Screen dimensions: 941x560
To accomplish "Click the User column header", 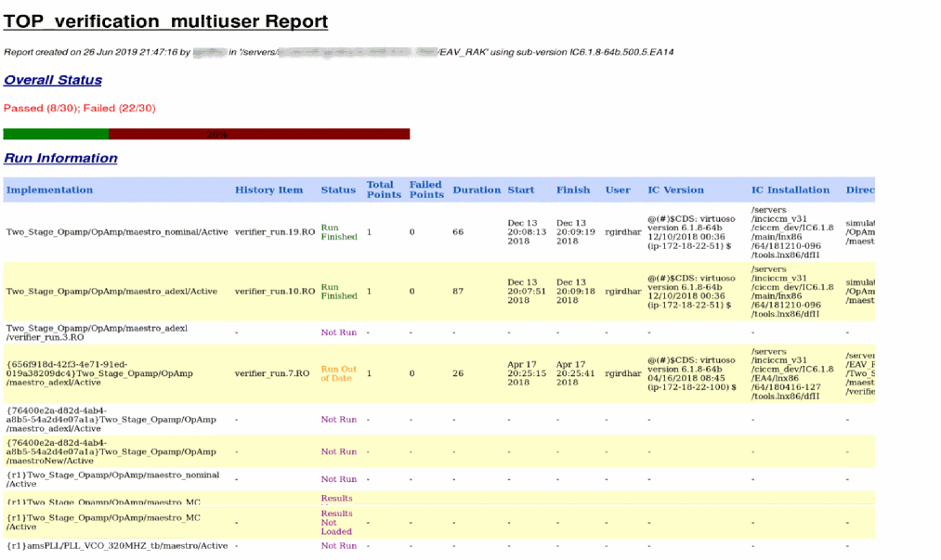I will (x=618, y=189).
